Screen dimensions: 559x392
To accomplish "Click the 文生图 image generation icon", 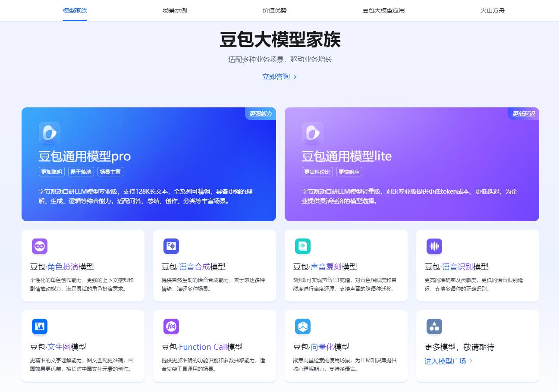I will click(40, 326).
